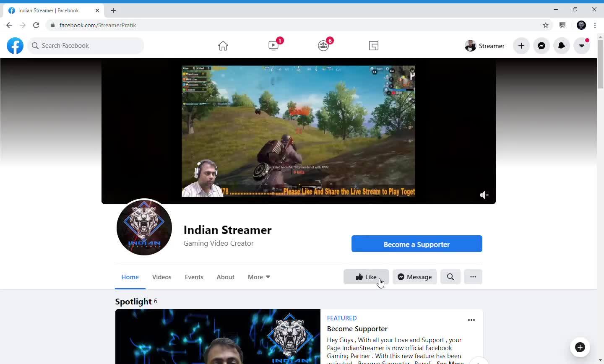Open the Streamer profile link
The image size is (604, 364).
485,46
